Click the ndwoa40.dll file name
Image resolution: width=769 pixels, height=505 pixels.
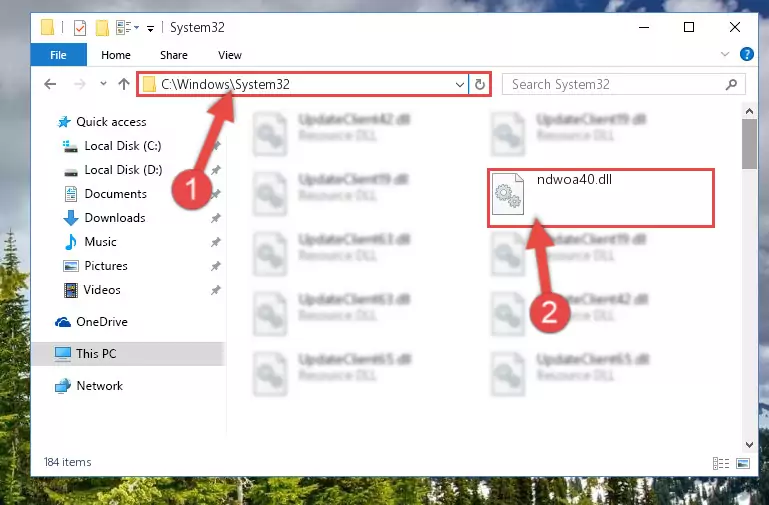[574, 179]
